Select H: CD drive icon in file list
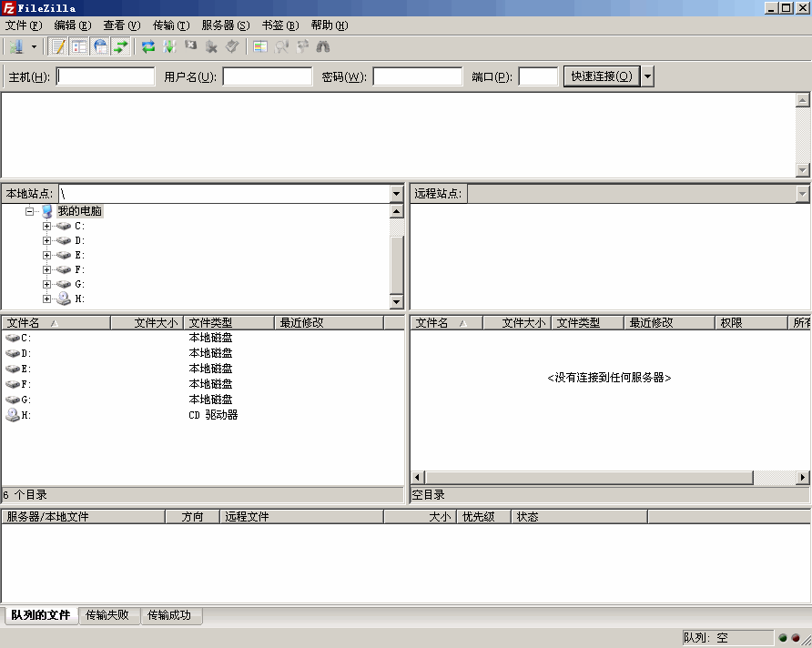812x648 pixels. pos(13,415)
